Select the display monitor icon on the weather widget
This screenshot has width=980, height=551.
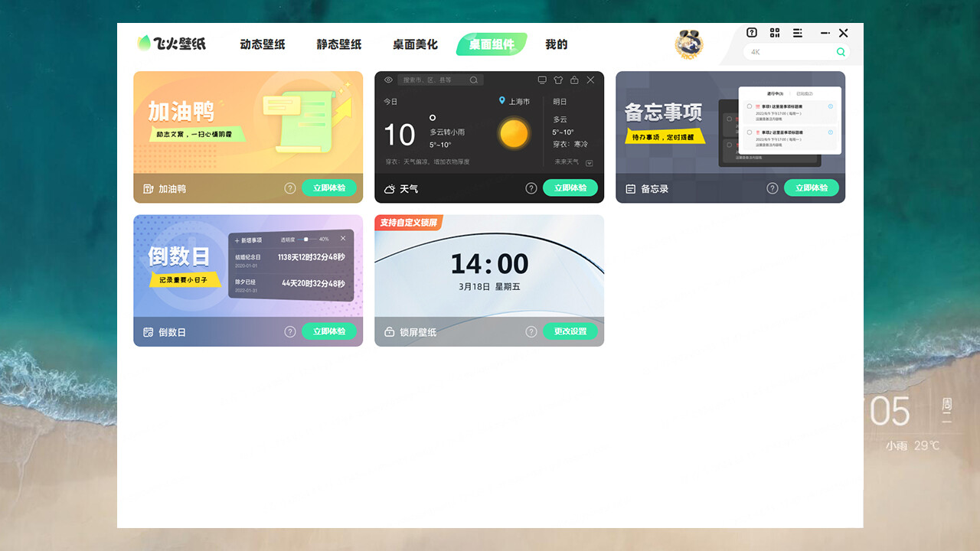(x=542, y=80)
